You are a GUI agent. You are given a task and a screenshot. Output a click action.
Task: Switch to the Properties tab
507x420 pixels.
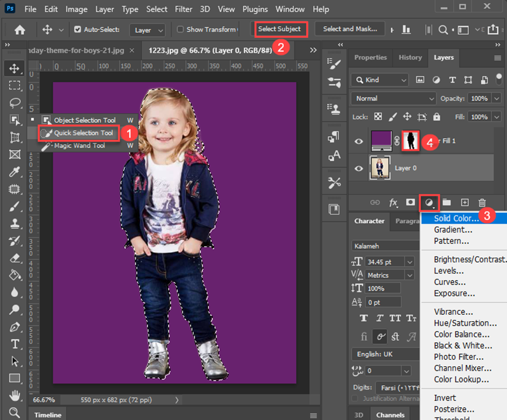pyautogui.click(x=371, y=58)
